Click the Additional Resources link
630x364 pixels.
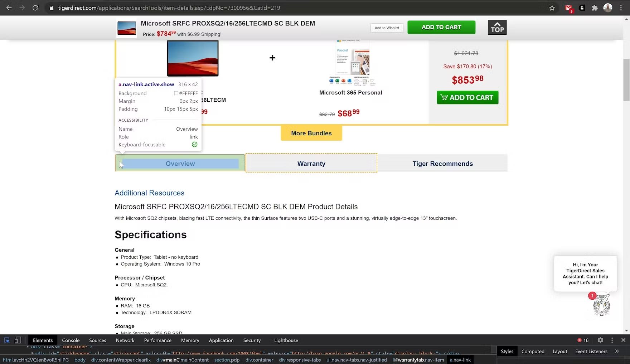tap(149, 193)
